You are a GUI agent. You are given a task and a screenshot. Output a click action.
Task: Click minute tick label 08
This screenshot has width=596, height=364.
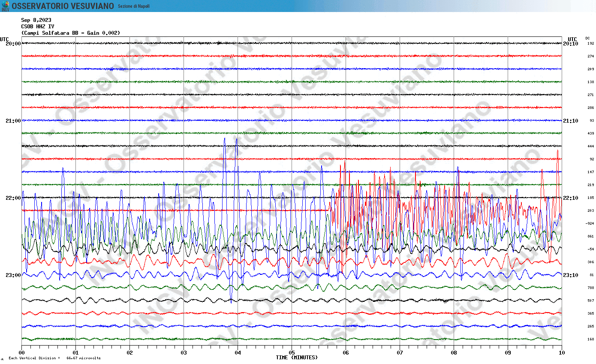[454, 353]
